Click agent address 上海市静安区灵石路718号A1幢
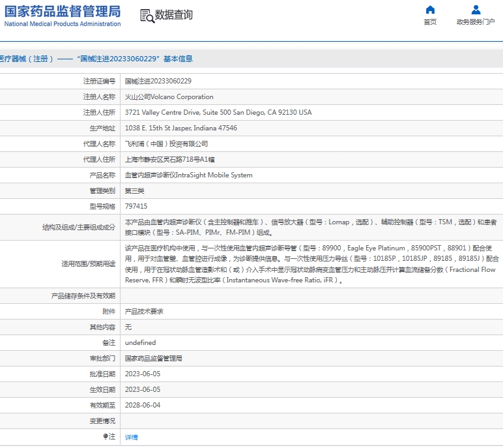503x448 pixels. (x=169, y=159)
